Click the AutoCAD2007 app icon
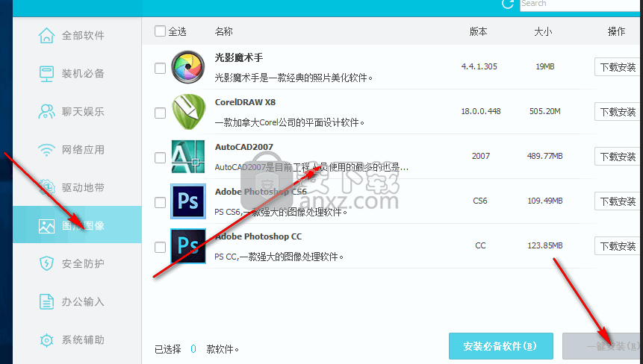The image size is (643, 364). (187, 157)
